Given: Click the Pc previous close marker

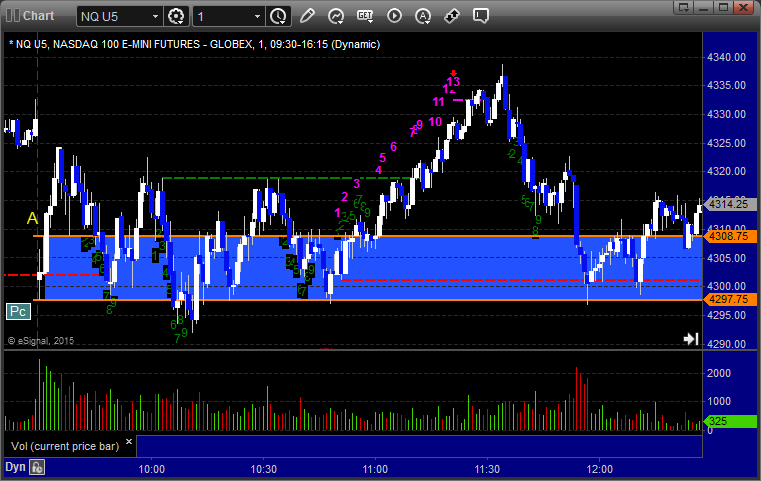Looking at the screenshot, I should [18, 311].
